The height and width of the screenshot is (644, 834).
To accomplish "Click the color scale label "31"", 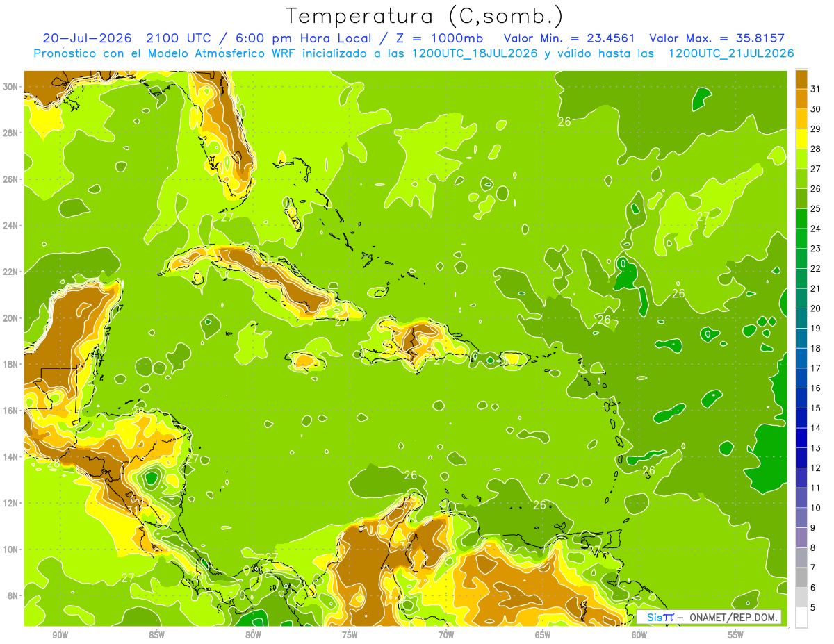I will (x=816, y=89).
